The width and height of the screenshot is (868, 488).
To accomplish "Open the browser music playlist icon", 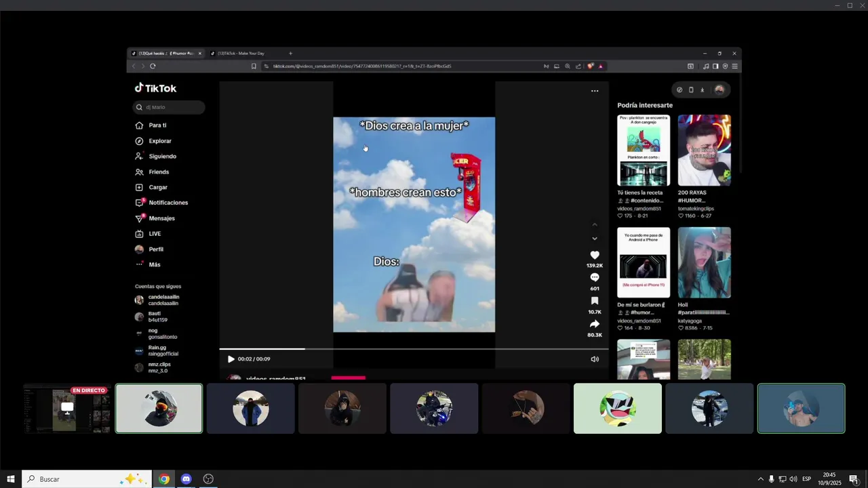I will click(706, 66).
